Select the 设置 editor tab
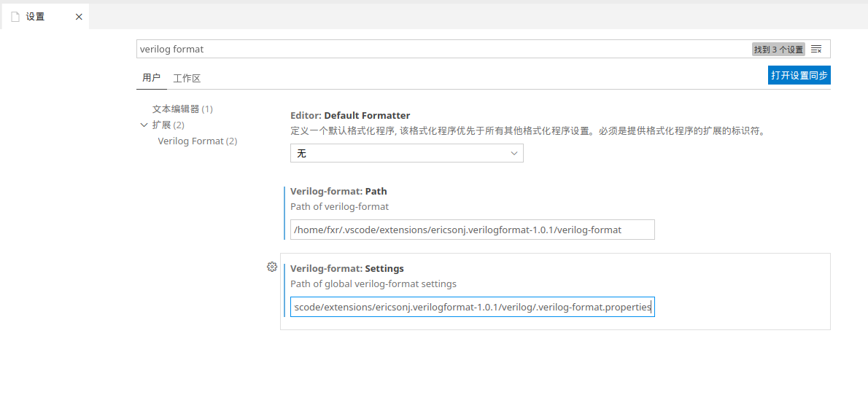 (44, 17)
